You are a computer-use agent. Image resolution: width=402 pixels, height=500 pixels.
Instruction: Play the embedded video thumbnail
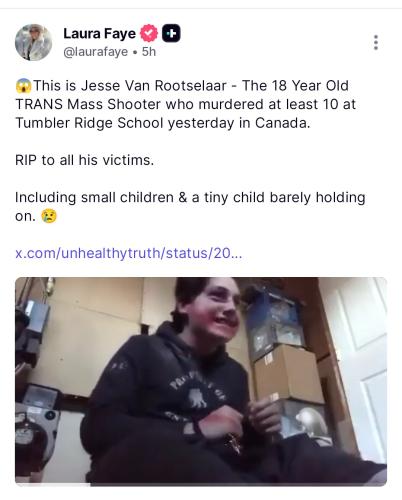(x=201, y=381)
